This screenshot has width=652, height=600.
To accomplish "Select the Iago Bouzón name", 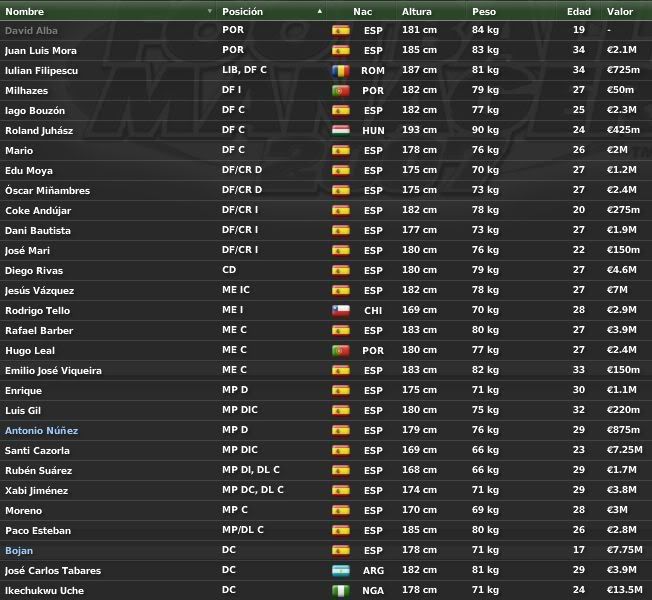I will click(35, 111).
